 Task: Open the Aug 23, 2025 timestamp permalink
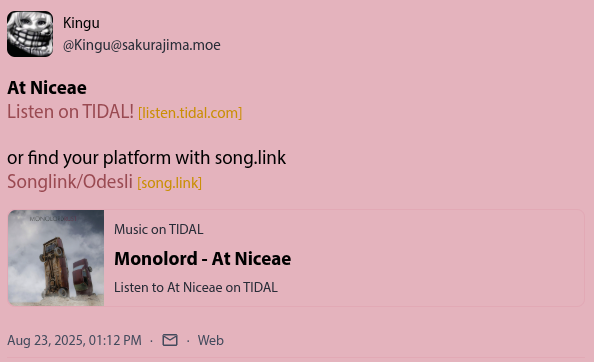point(74,340)
